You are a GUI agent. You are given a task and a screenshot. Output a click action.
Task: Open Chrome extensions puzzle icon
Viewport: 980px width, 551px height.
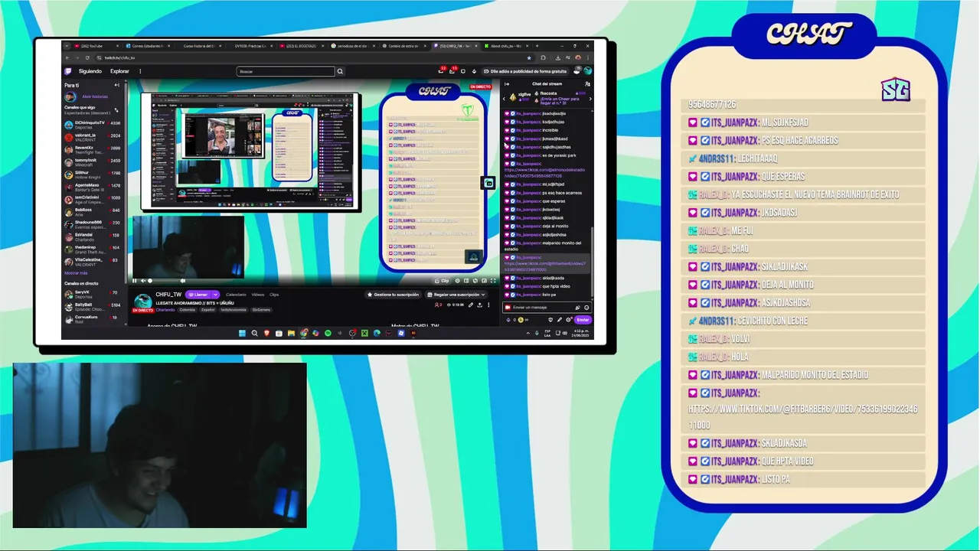pyautogui.click(x=543, y=57)
